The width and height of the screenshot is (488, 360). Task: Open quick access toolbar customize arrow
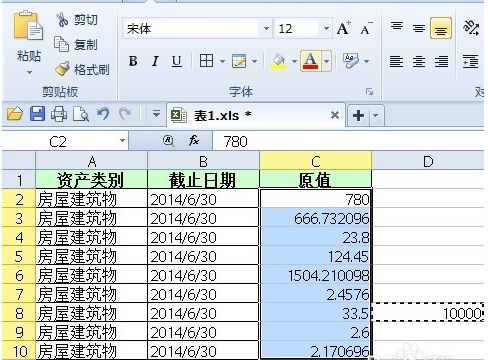click(x=156, y=114)
